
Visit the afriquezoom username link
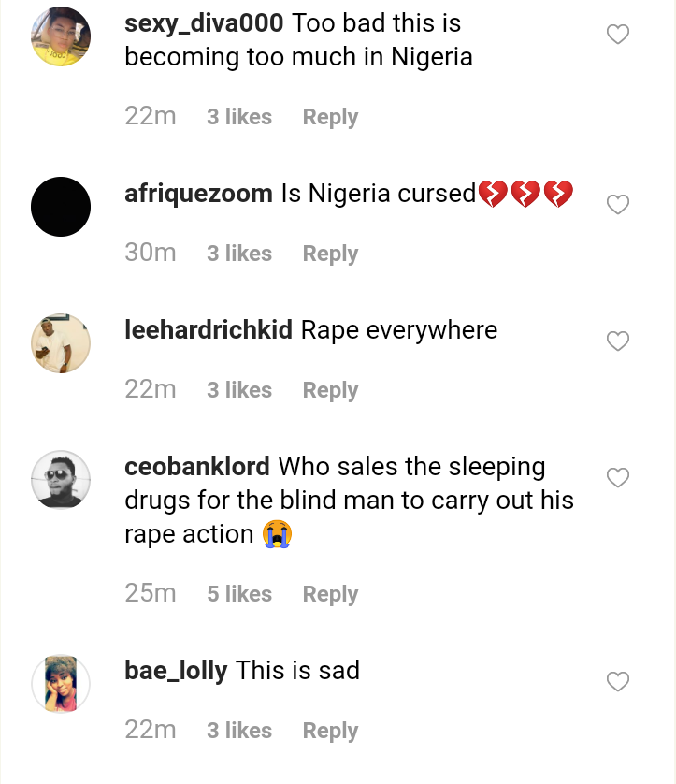tap(198, 194)
